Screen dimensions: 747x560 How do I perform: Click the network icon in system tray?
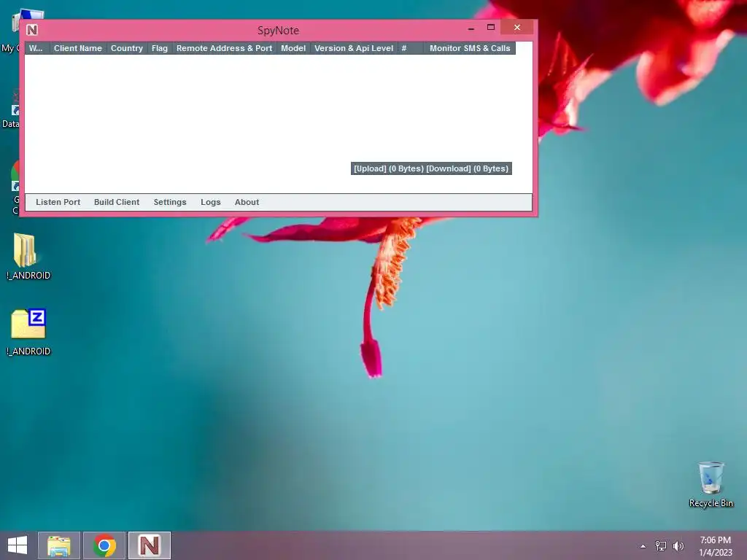click(661, 546)
